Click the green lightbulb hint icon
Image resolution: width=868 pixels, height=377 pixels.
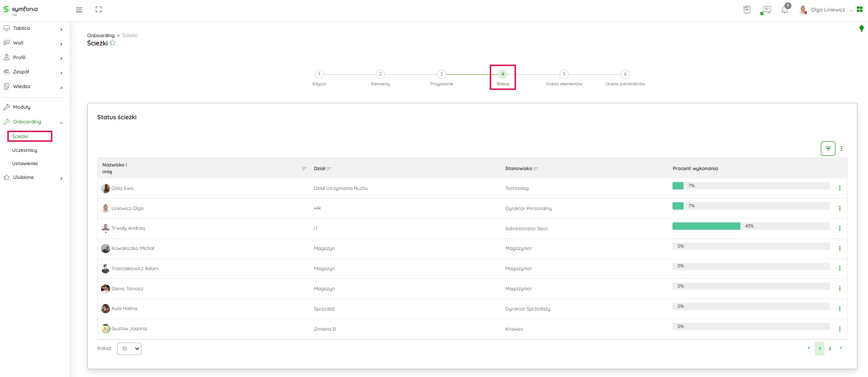861,28
